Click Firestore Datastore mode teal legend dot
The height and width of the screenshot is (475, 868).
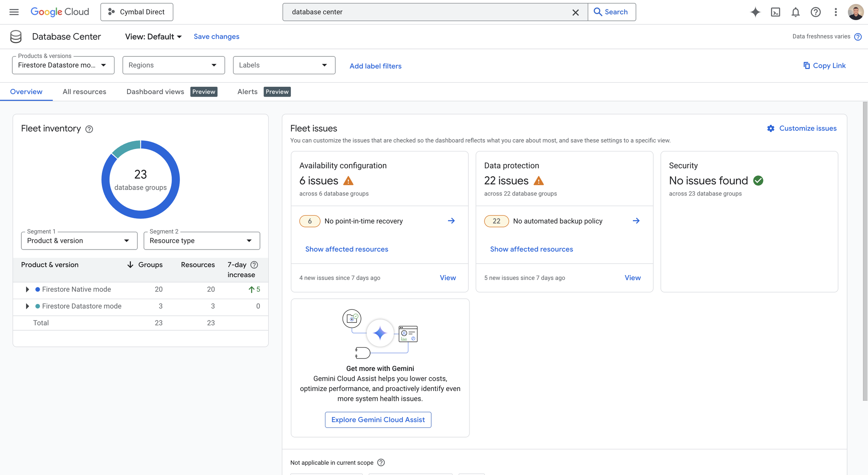click(38, 306)
